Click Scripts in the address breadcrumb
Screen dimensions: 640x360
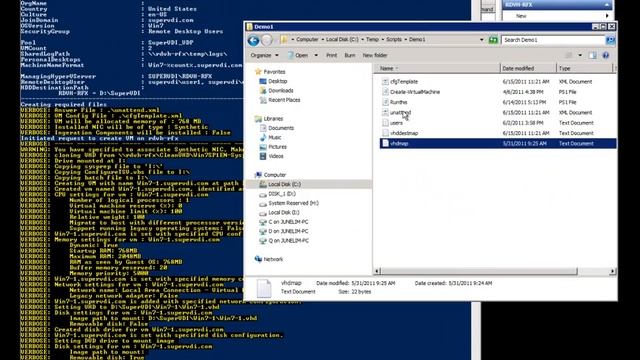pos(394,40)
